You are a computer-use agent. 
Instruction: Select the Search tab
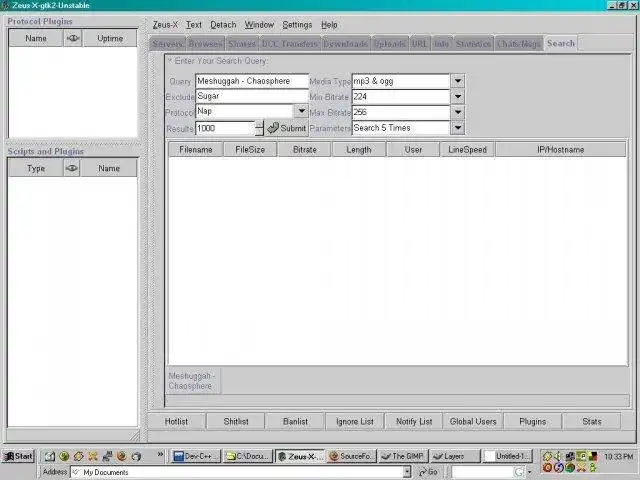click(561, 43)
